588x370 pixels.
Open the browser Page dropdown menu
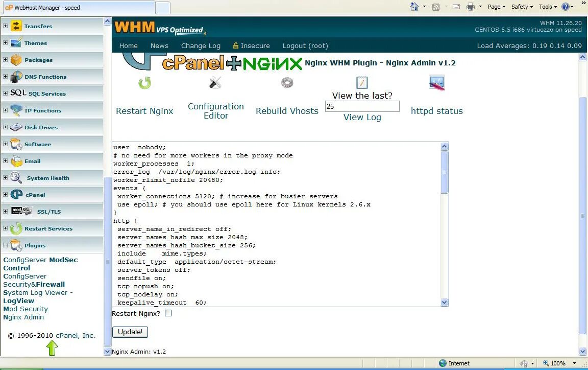[x=497, y=7]
